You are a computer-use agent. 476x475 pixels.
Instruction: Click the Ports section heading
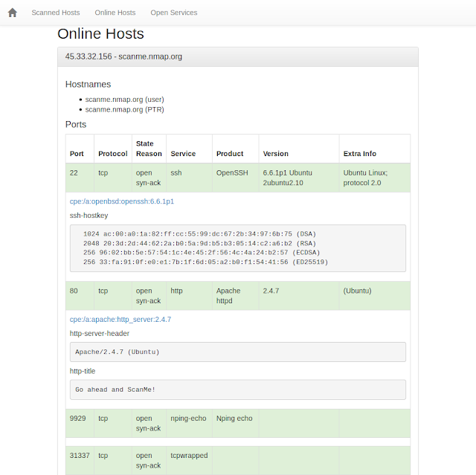[x=76, y=125]
